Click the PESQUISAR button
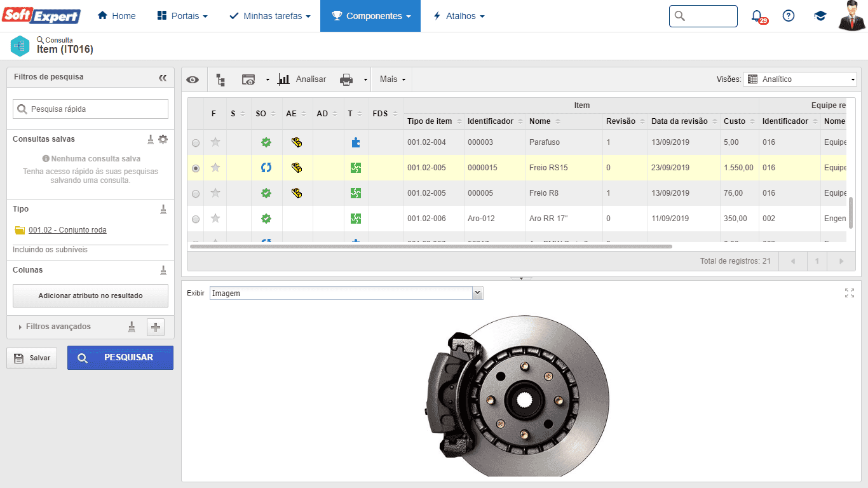This screenshot has height=488, width=868. (x=120, y=358)
